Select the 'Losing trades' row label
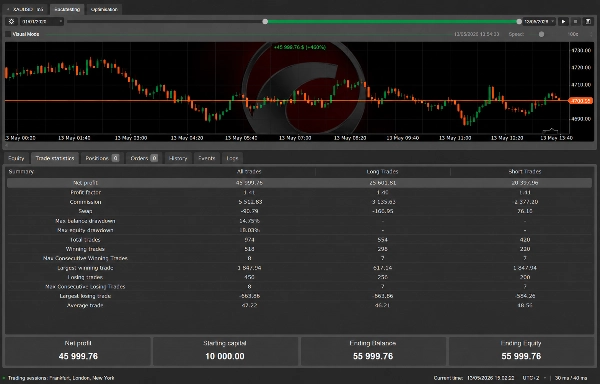The width and height of the screenshot is (600, 384). coord(85,277)
